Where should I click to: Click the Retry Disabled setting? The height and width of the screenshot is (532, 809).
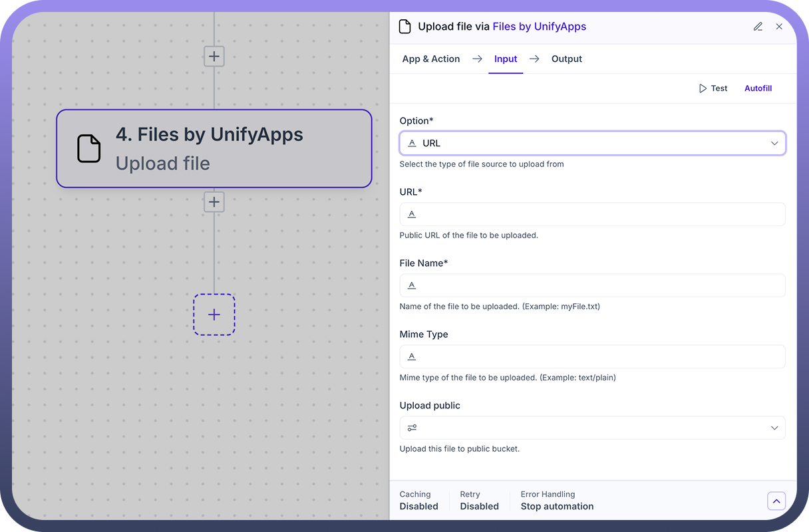click(479, 501)
